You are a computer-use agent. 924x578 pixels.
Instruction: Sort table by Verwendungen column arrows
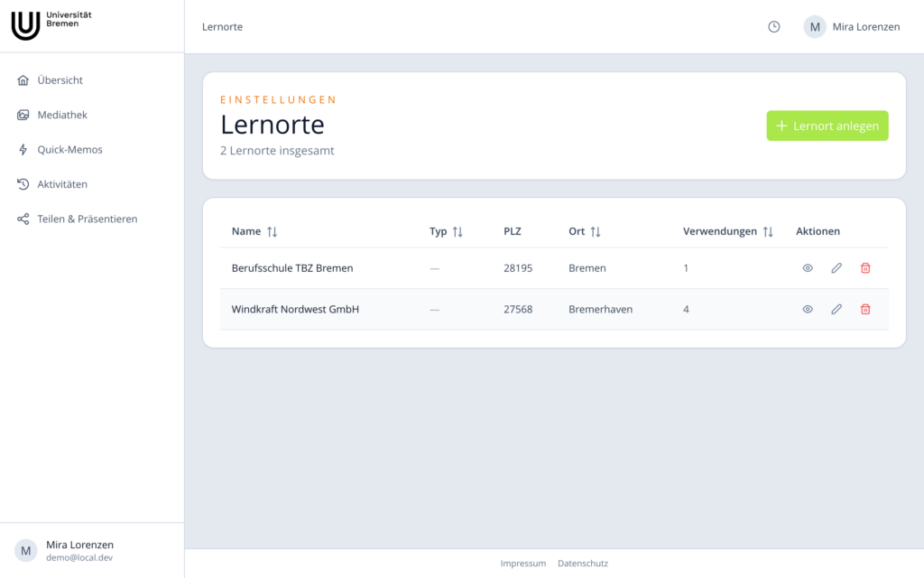pos(767,232)
